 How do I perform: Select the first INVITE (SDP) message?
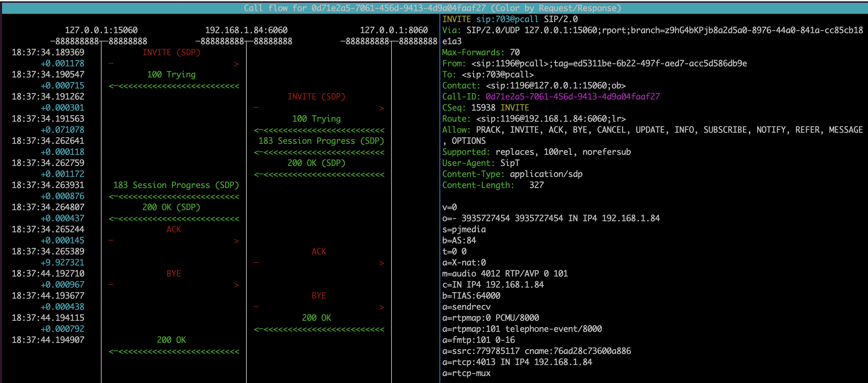point(171,53)
